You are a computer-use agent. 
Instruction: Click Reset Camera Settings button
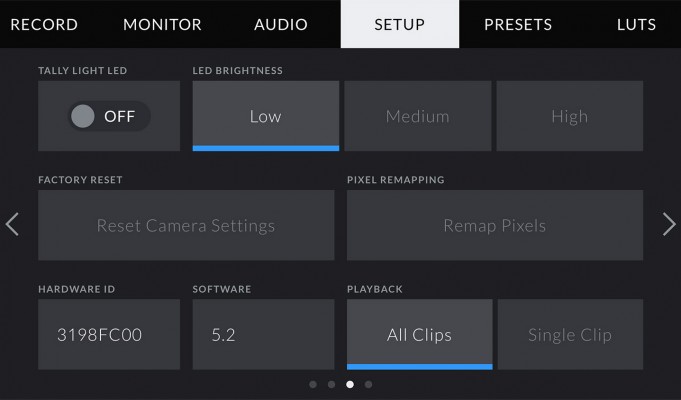tap(186, 225)
